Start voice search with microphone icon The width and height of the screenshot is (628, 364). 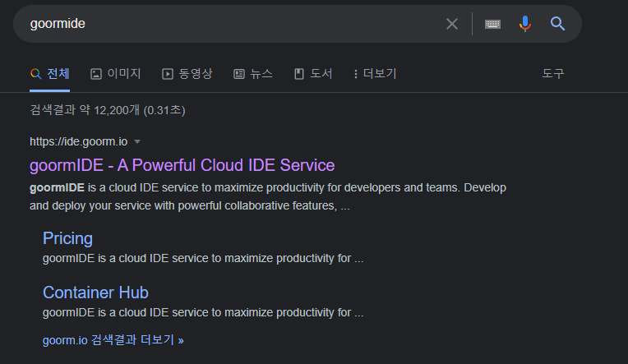tap(525, 24)
